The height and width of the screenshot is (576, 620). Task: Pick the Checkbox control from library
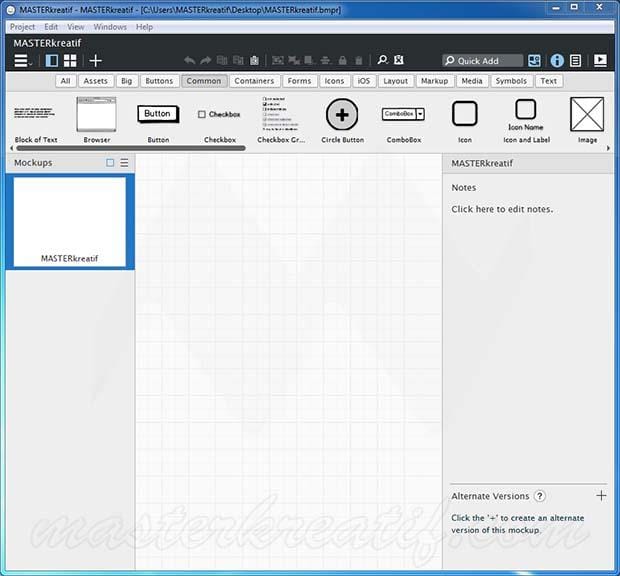(x=220, y=126)
